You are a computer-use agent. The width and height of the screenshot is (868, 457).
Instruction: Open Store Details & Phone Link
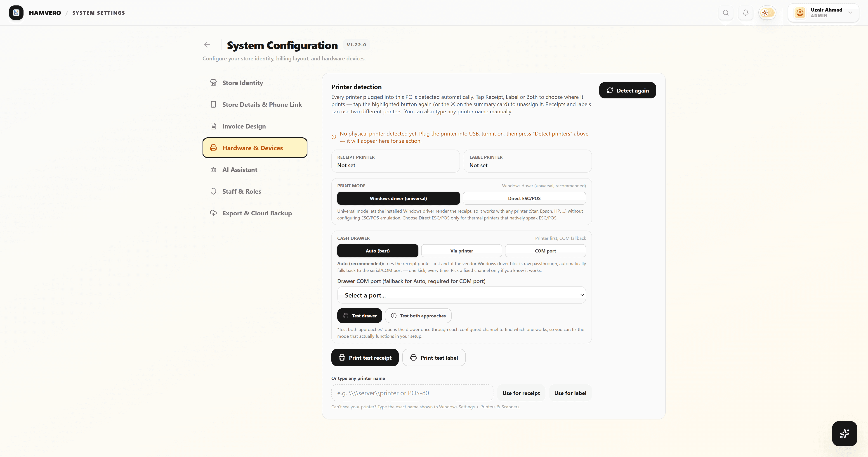[255, 104]
